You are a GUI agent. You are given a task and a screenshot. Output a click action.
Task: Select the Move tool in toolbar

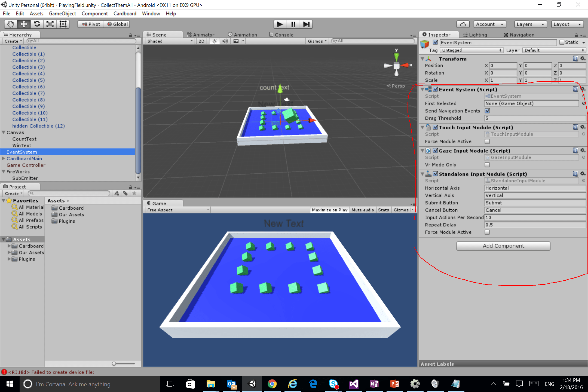point(24,24)
